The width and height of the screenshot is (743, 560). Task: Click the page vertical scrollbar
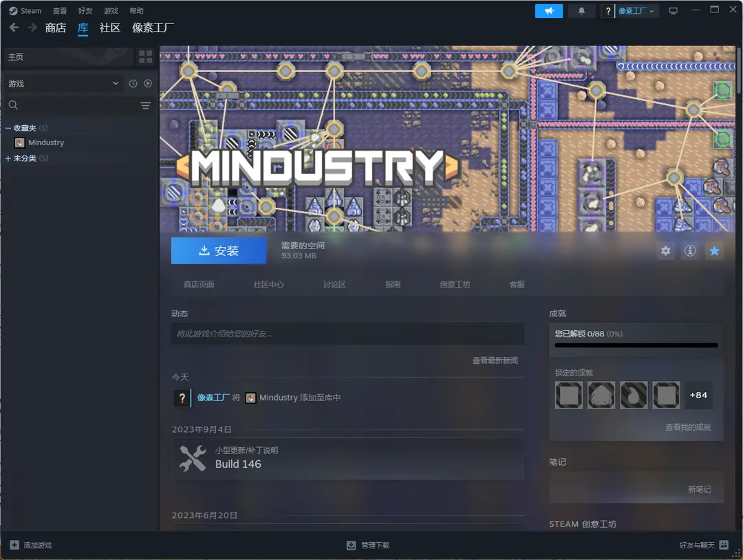tap(739, 71)
